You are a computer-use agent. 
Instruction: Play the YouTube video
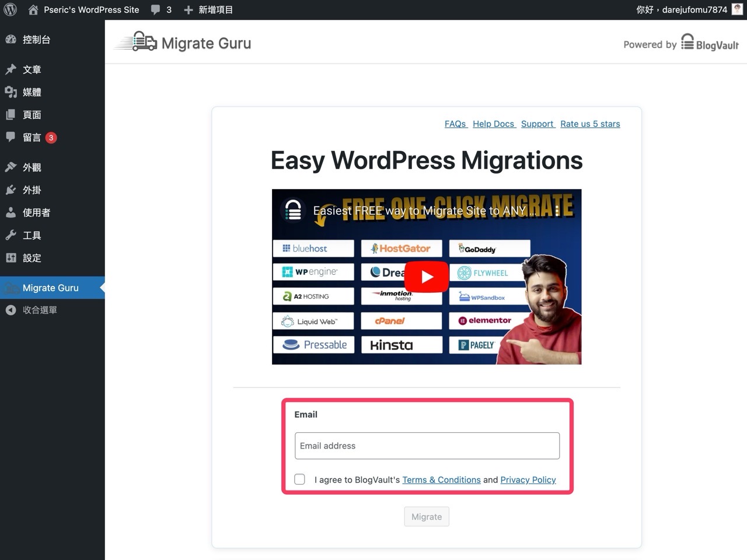pyautogui.click(x=427, y=276)
